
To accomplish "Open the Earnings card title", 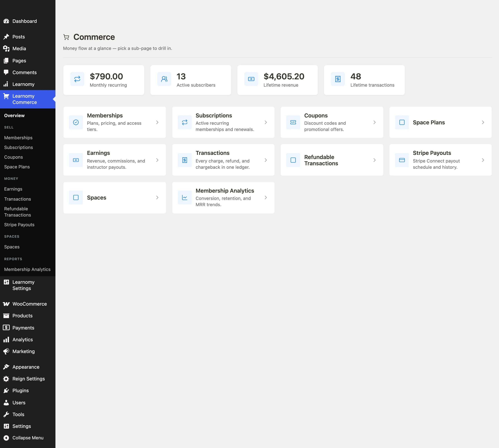I will 98,153.
